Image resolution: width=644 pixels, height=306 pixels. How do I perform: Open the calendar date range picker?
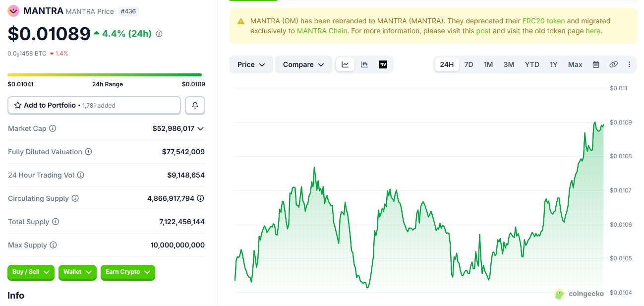[x=596, y=64]
